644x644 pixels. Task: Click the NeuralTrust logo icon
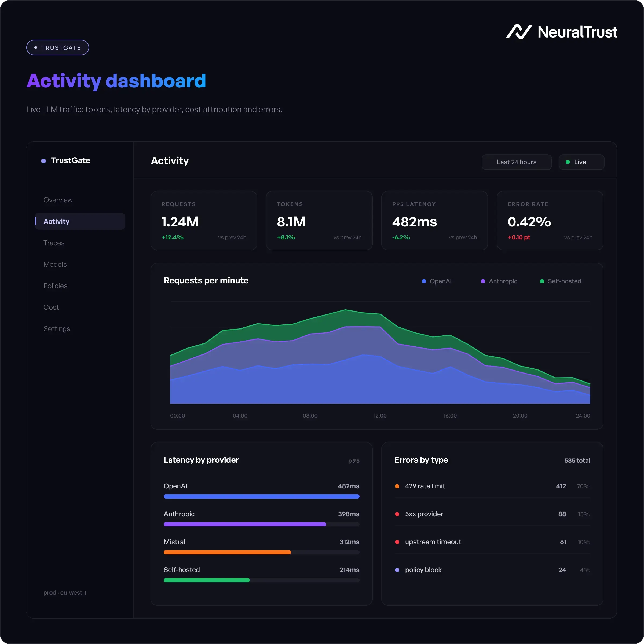pos(519,32)
